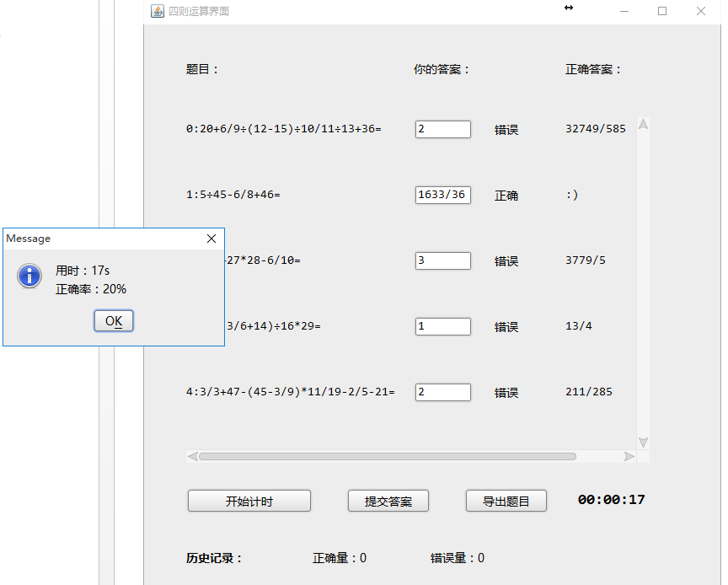Click the 你的答案 column header
The width and height of the screenshot is (728, 585).
442,69
